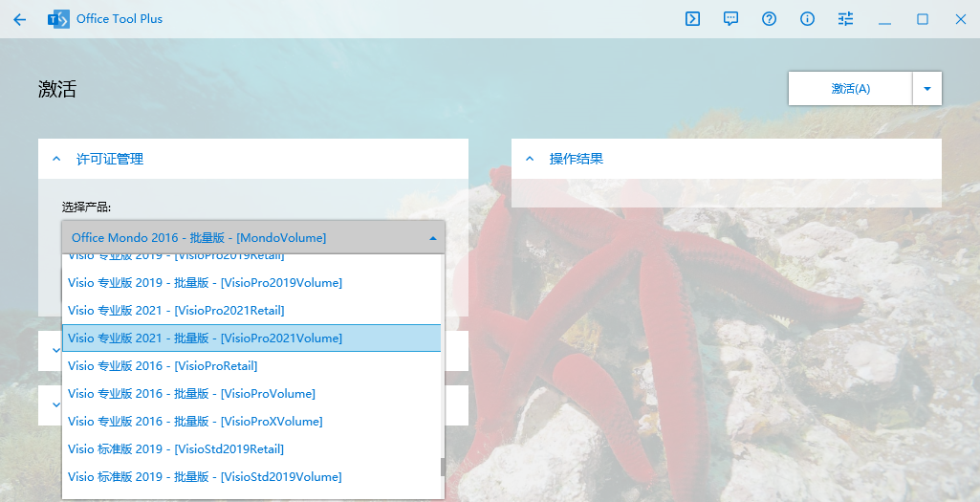Select Visio 专业版 2021 VisioPro2021Retail

click(251, 310)
